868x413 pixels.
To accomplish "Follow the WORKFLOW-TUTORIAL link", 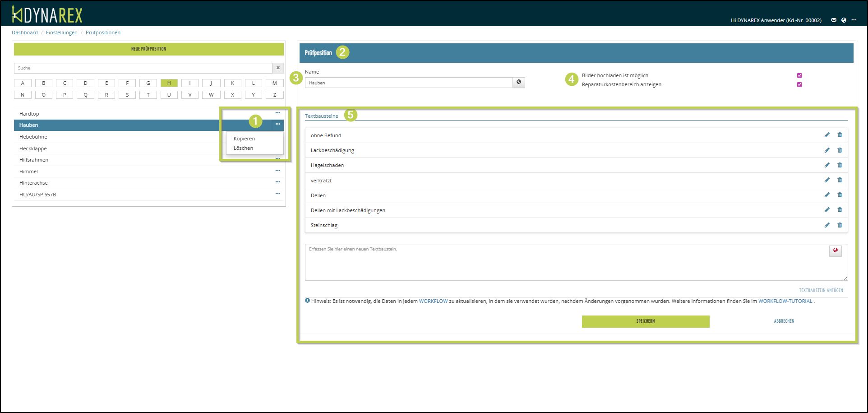I will coord(785,301).
